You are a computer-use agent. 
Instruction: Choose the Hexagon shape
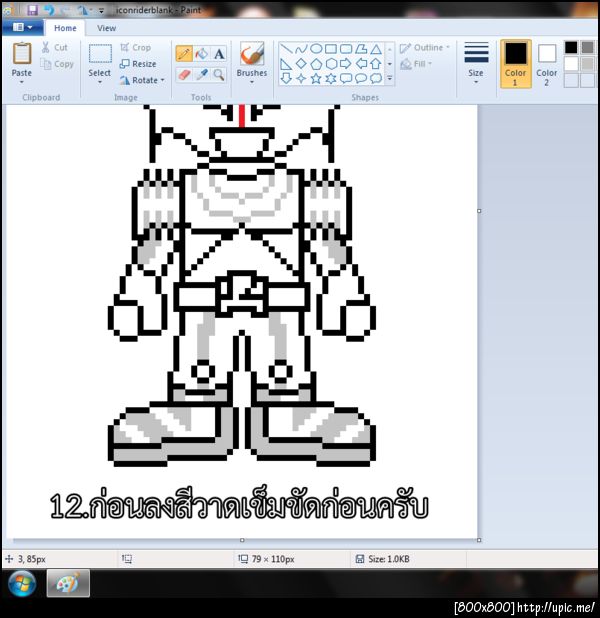click(331, 63)
